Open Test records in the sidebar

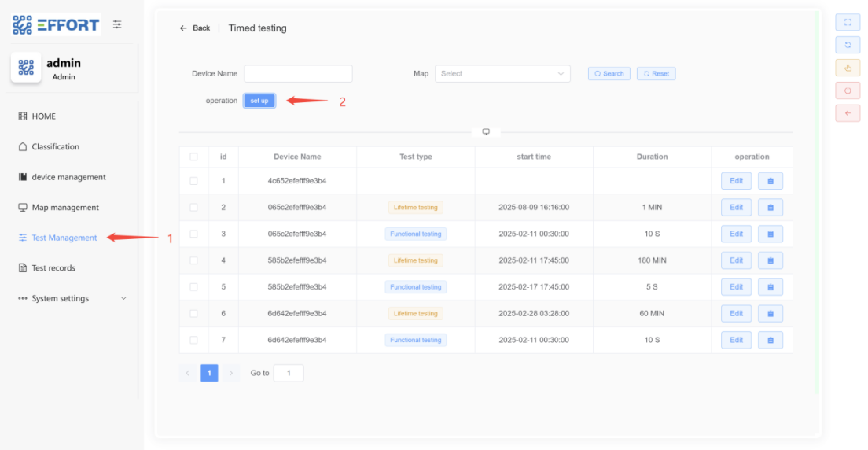click(x=53, y=268)
